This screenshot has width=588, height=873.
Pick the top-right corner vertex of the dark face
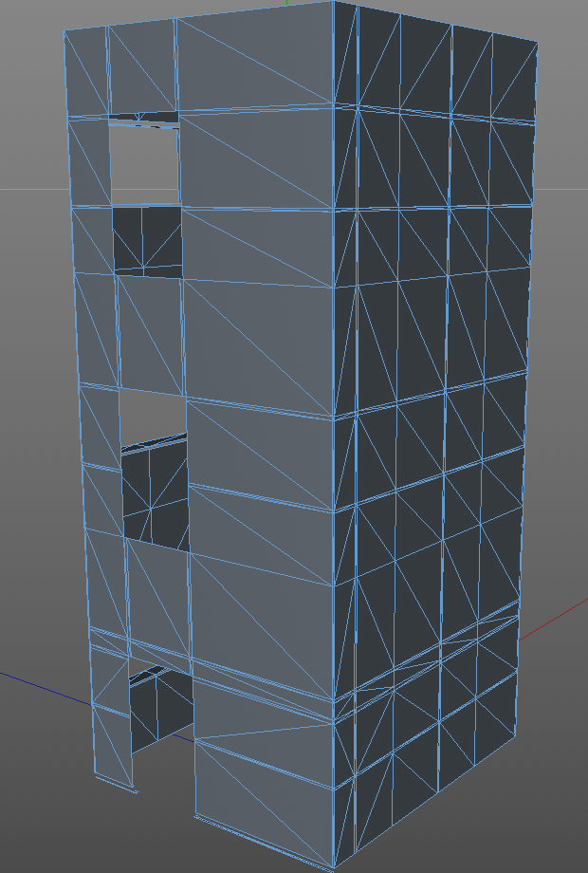click(x=538, y=42)
